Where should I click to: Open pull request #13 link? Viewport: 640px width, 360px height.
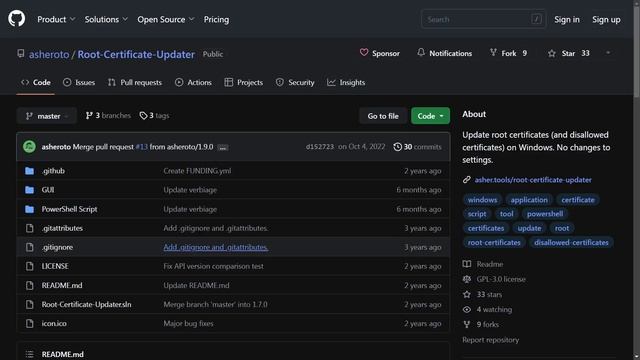141,147
